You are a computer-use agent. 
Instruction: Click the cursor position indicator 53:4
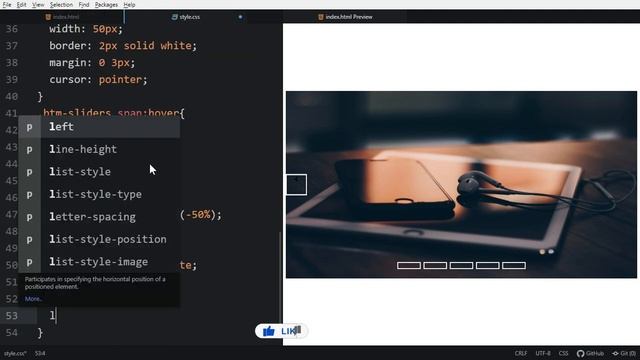[x=40, y=353]
